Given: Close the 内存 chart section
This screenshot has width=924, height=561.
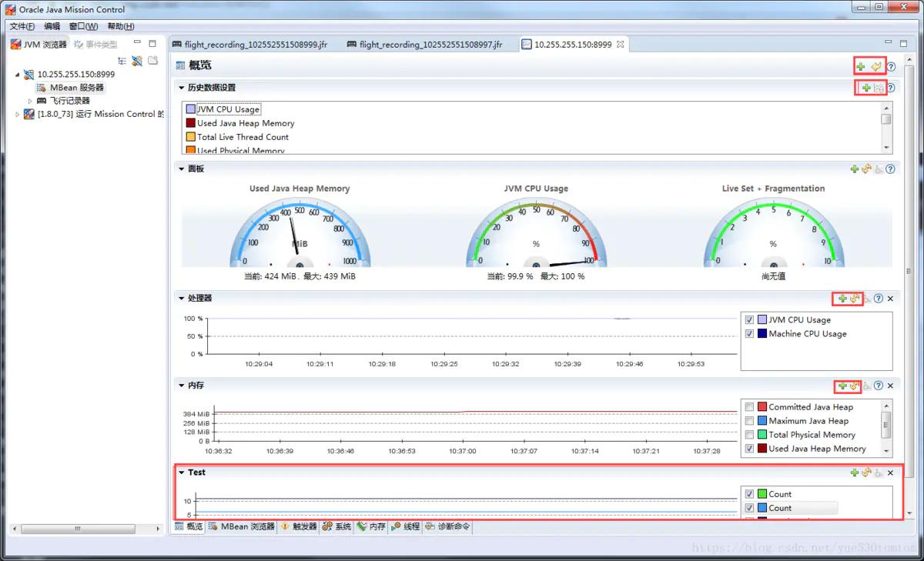Looking at the screenshot, I should [891, 386].
